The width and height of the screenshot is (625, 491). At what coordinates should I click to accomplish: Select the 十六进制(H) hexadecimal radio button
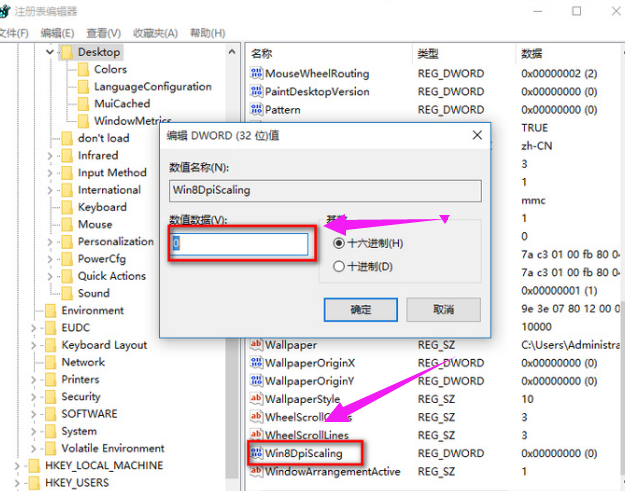[x=340, y=243]
